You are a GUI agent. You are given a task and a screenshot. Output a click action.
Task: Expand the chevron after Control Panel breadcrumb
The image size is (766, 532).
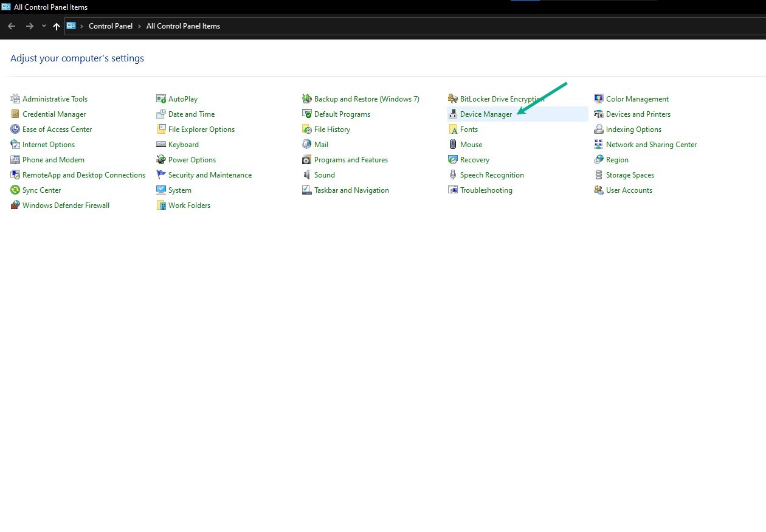pyautogui.click(x=139, y=26)
